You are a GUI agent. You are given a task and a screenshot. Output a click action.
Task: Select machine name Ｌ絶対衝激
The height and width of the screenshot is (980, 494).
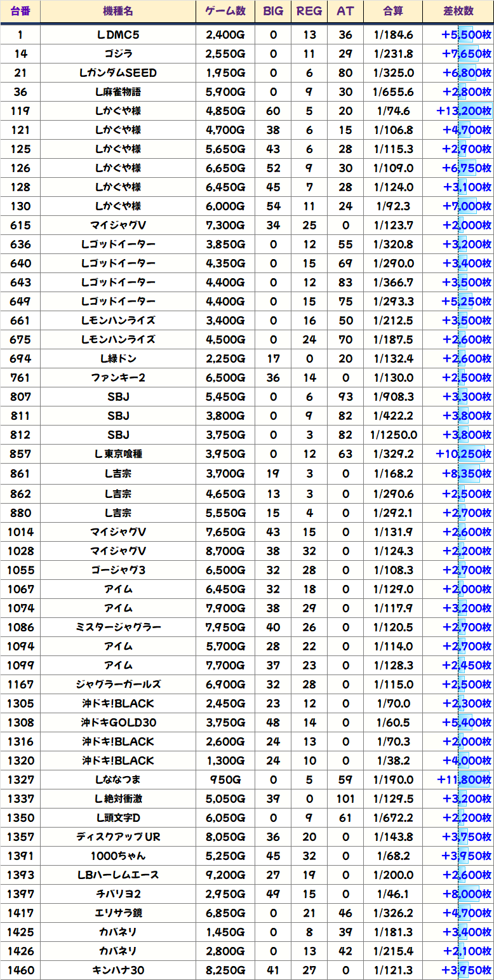(x=118, y=798)
